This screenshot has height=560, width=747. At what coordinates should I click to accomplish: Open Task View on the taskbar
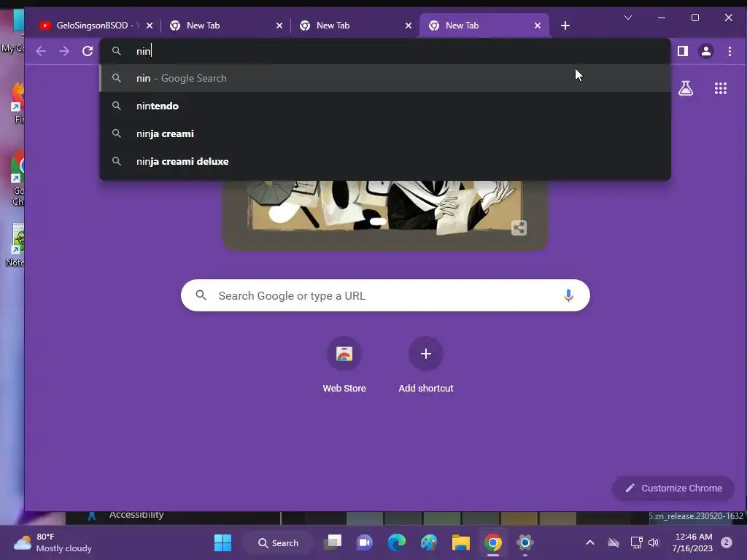(x=333, y=542)
